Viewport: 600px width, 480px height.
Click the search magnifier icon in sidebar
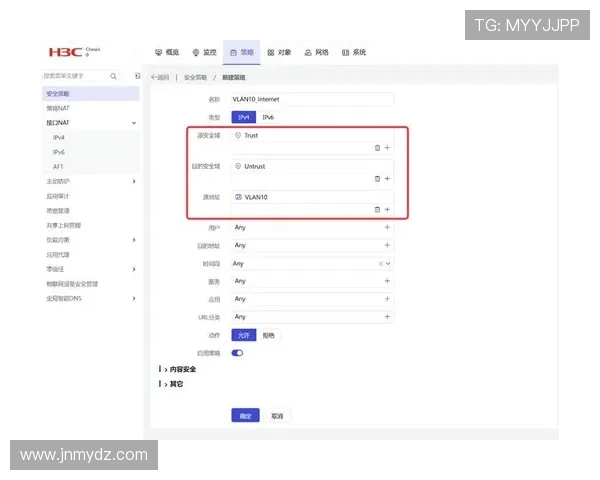[x=113, y=76]
